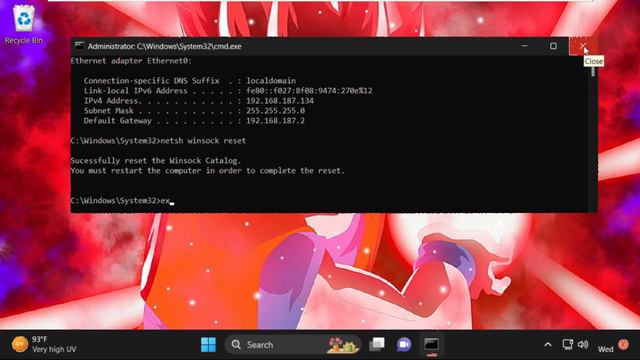Click the restart the computer message line
Image resolution: width=640 pixels, height=360 pixels.
(x=208, y=171)
